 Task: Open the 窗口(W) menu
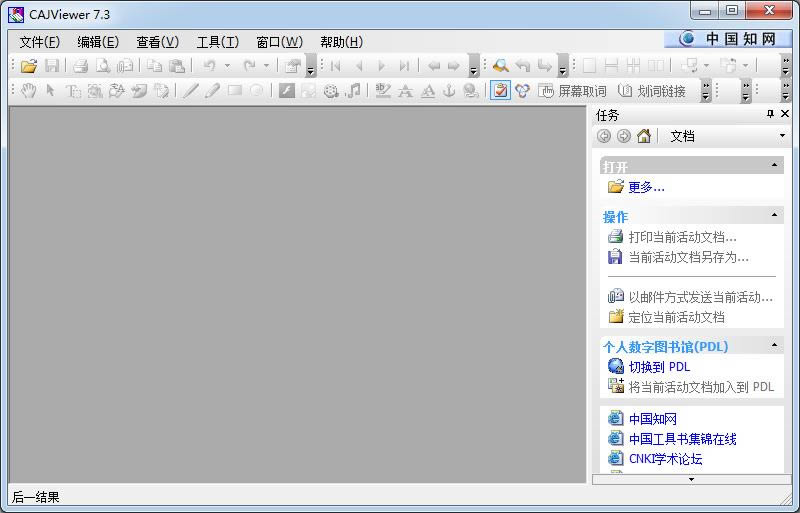tap(279, 42)
